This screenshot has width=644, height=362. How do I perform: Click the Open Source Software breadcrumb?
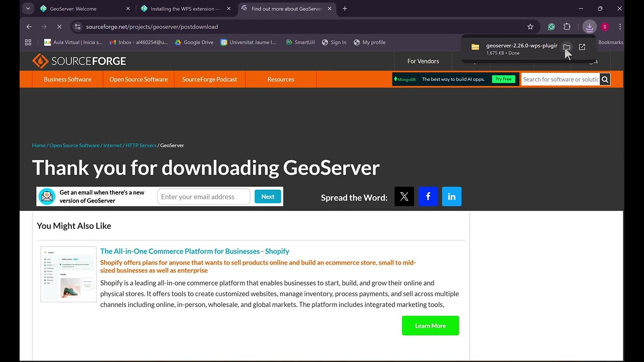point(74,145)
